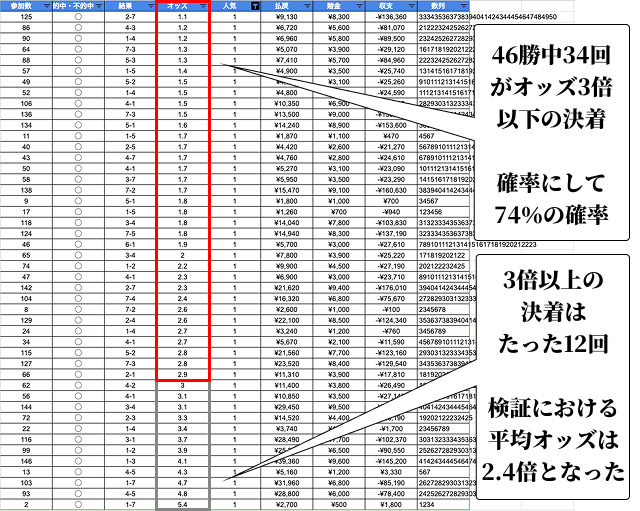Select the stake cell ¥7,700
640x511 pixels.
coord(338,353)
